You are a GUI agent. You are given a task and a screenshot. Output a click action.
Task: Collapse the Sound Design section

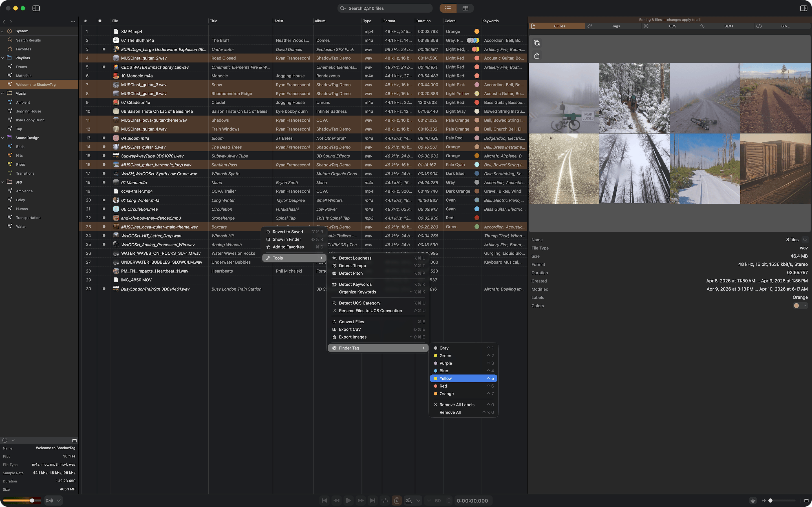pos(3,137)
